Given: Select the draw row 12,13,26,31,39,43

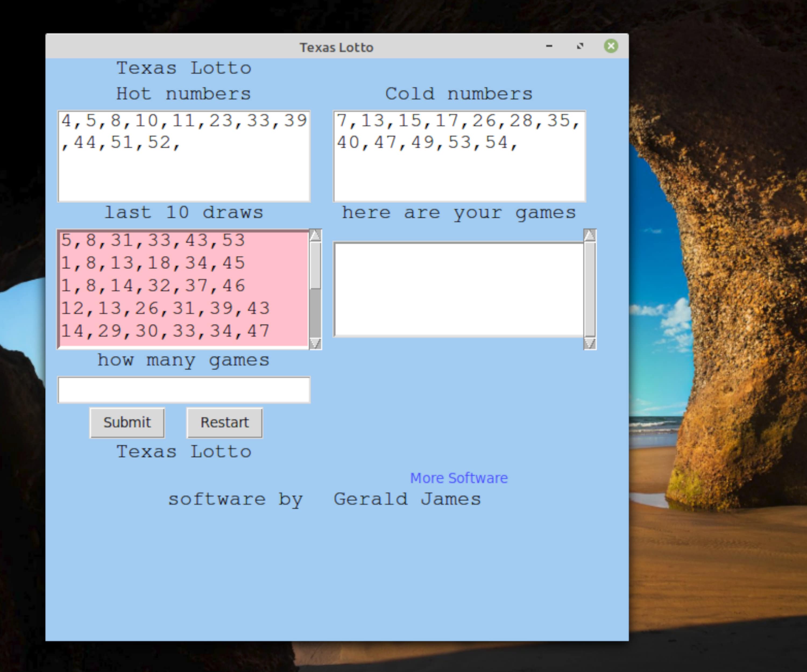Looking at the screenshot, I should point(165,308).
